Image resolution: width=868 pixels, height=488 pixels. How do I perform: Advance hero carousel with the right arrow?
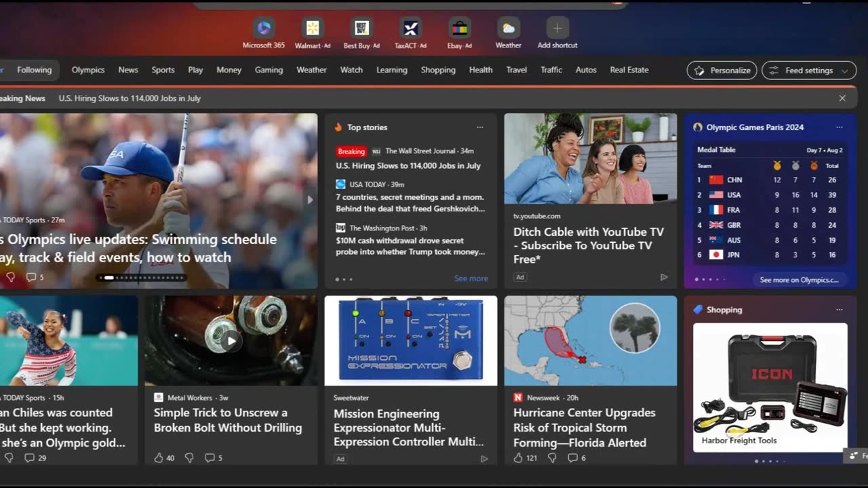coord(310,200)
